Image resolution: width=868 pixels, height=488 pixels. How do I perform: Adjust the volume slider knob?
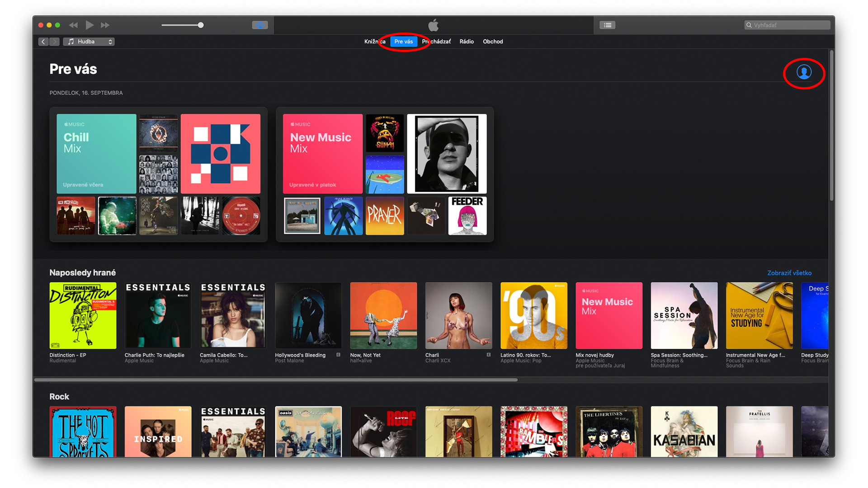click(201, 25)
